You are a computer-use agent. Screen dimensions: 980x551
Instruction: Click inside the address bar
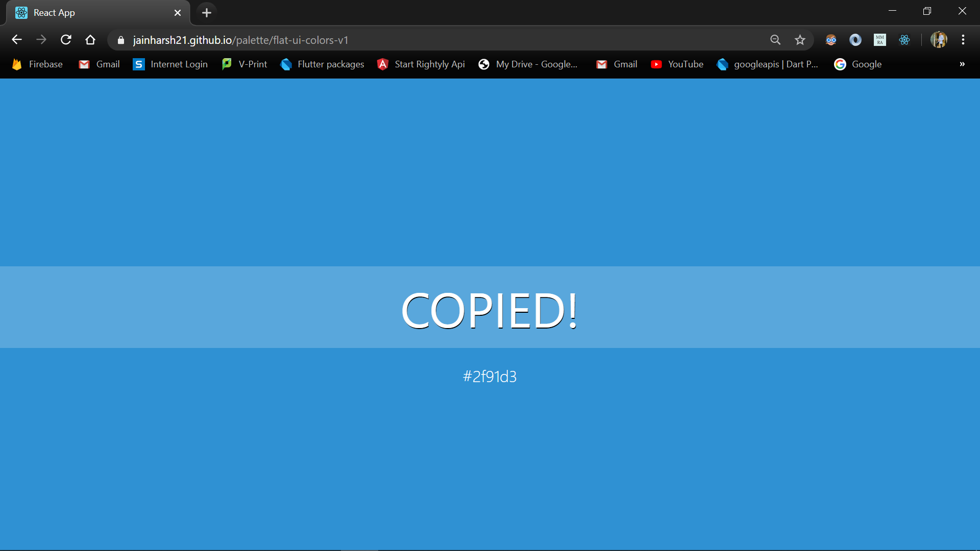[x=408, y=40]
